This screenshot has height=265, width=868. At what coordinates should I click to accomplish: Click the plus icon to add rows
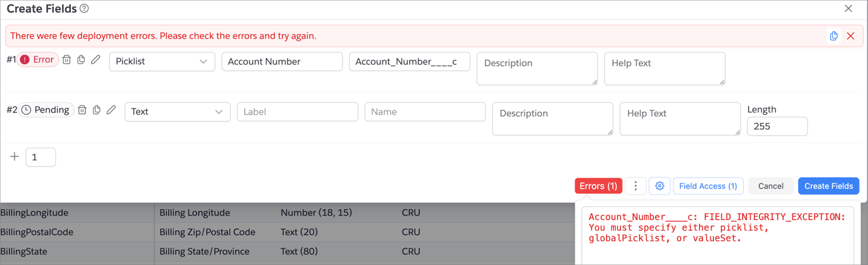point(15,157)
